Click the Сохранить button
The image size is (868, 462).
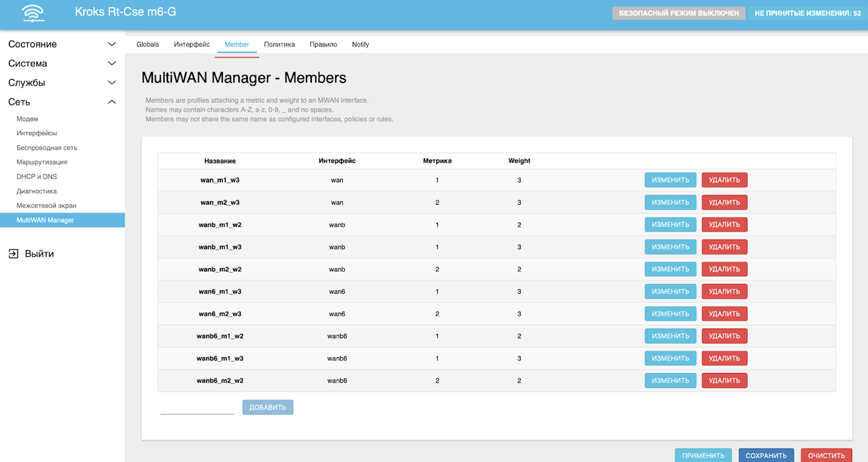[766, 456]
